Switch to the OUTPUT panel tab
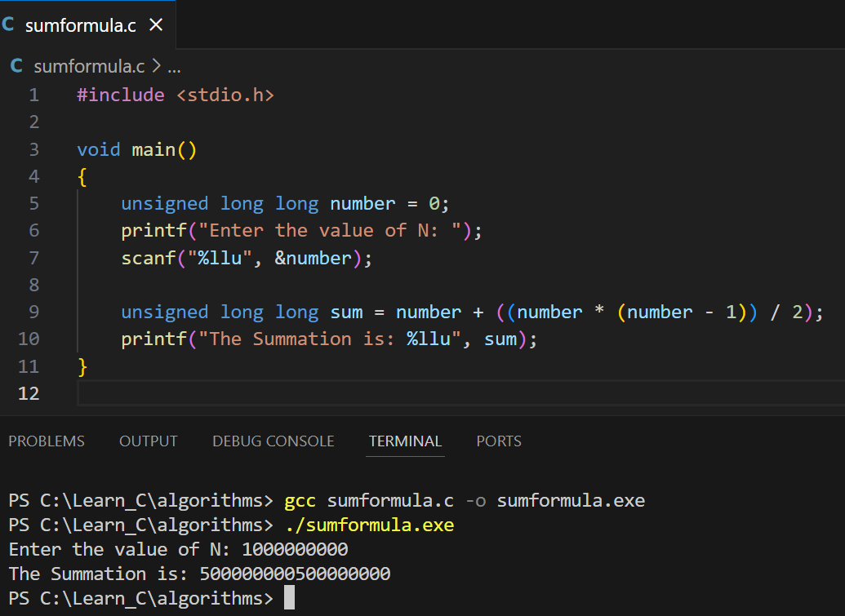This screenshot has height=616, width=845. click(x=149, y=441)
